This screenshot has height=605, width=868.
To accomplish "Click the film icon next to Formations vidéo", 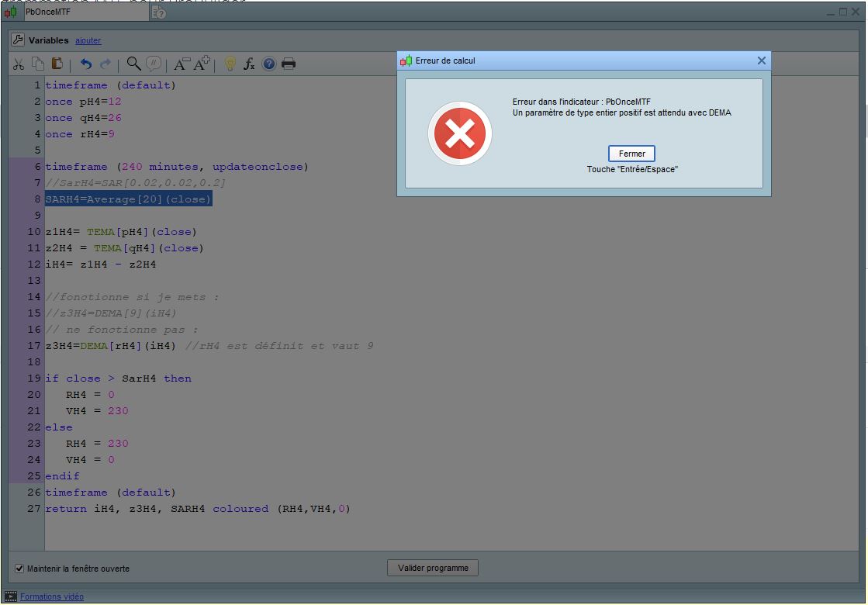I will 11,596.
